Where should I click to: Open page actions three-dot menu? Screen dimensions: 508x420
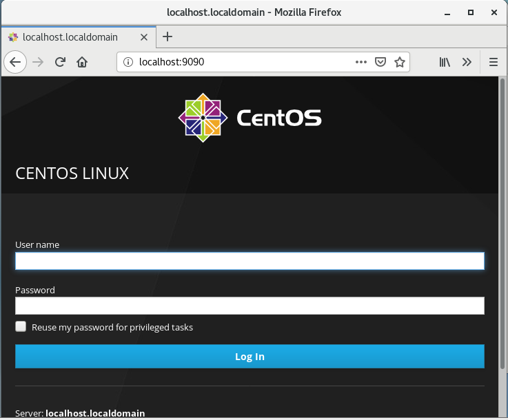[x=361, y=62]
